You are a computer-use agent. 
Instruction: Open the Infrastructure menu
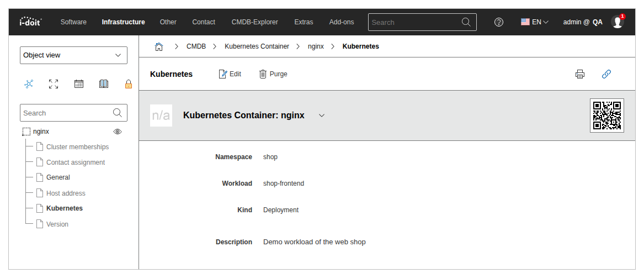(x=123, y=22)
